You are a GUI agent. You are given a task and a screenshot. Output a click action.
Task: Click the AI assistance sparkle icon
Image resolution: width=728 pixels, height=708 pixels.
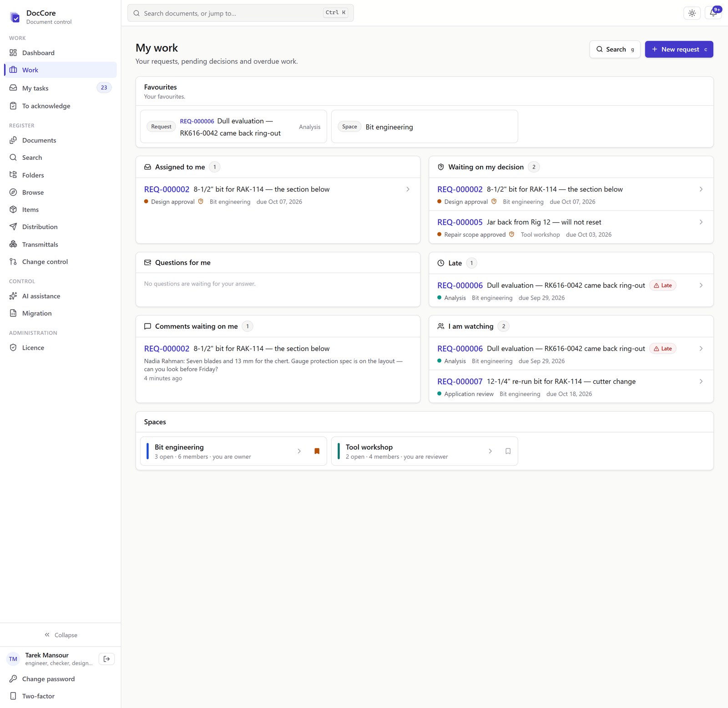click(x=13, y=296)
